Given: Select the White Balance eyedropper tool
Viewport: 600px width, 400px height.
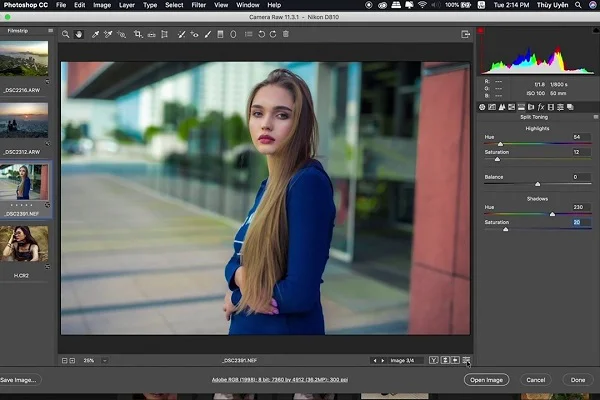Looking at the screenshot, I should 95,34.
